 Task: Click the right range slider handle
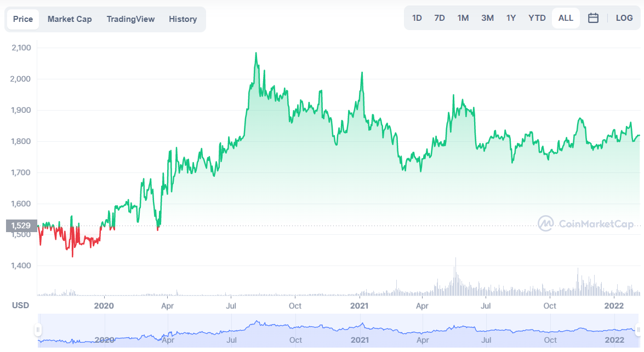(638, 330)
